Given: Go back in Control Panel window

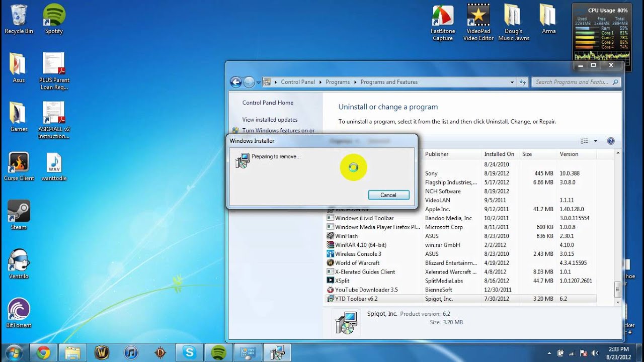Looking at the screenshot, I should click(x=235, y=82).
